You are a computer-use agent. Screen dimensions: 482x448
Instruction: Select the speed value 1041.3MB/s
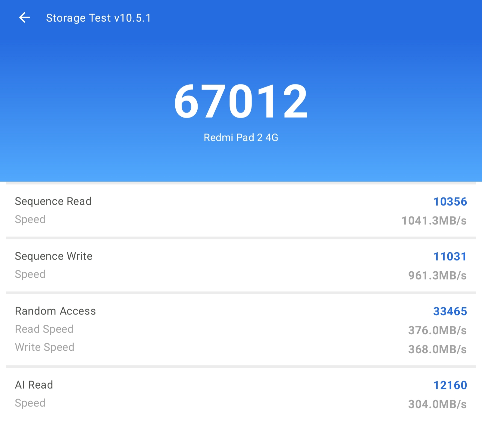tap(434, 221)
